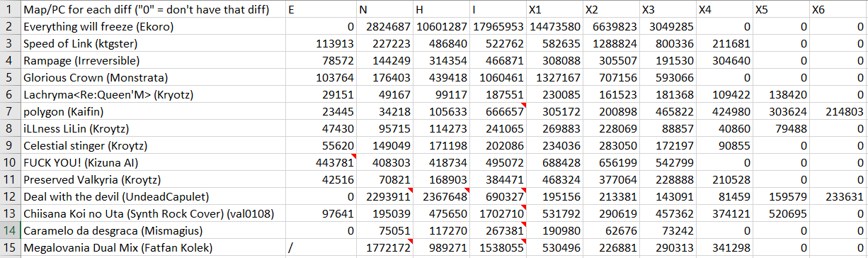Image resolution: width=868 pixels, height=258 pixels.
Task: Click the cell containing 443781
Action: click(x=320, y=162)
